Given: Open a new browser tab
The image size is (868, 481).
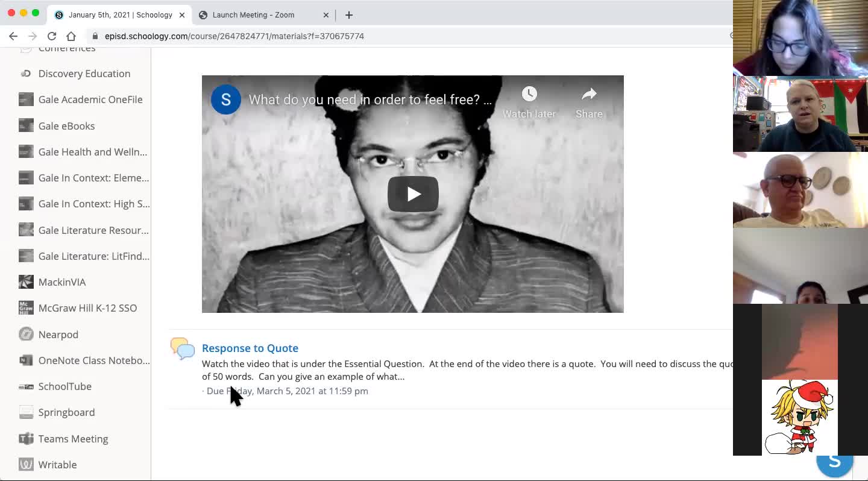Looking at the screenshot, I should tap(349, 15).
